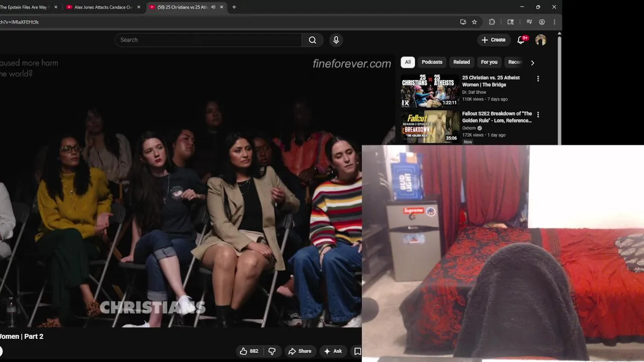Open a new browser tab

(x=234, y=7)
